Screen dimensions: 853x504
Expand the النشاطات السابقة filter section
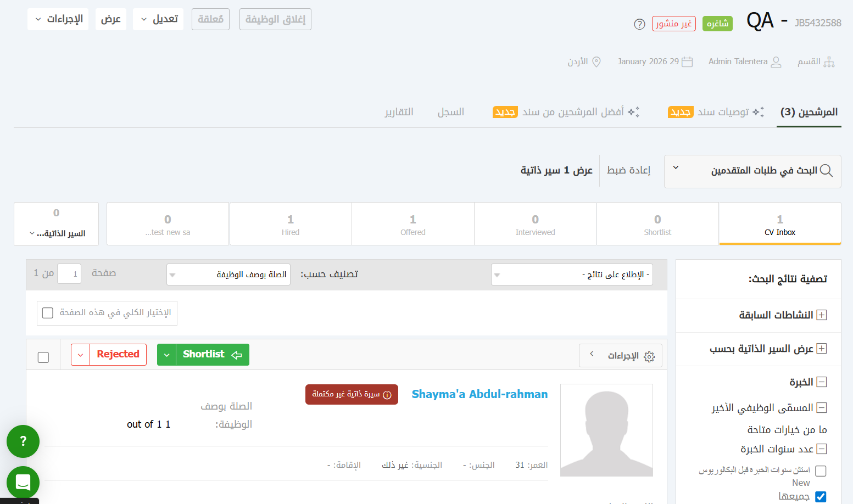822,315
